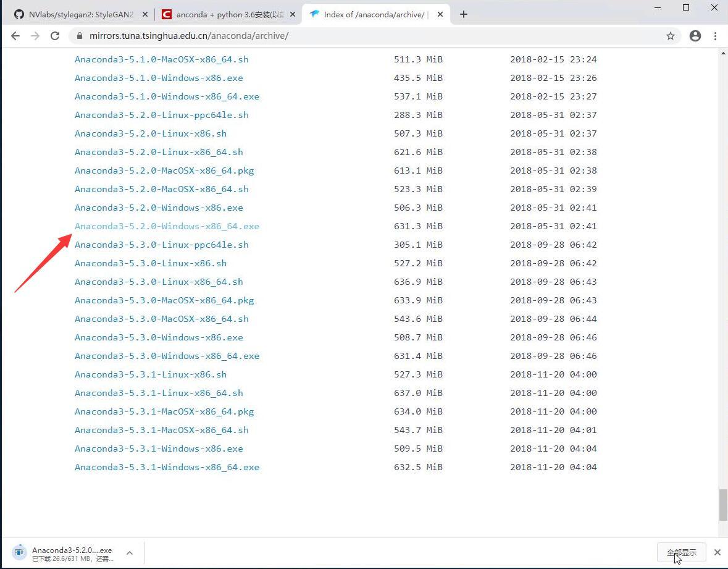Viewport: 728px width, 569px height.
Task: Click the 2018-05-31 02:39 timestamp
Action: click(x=553, y=190)
